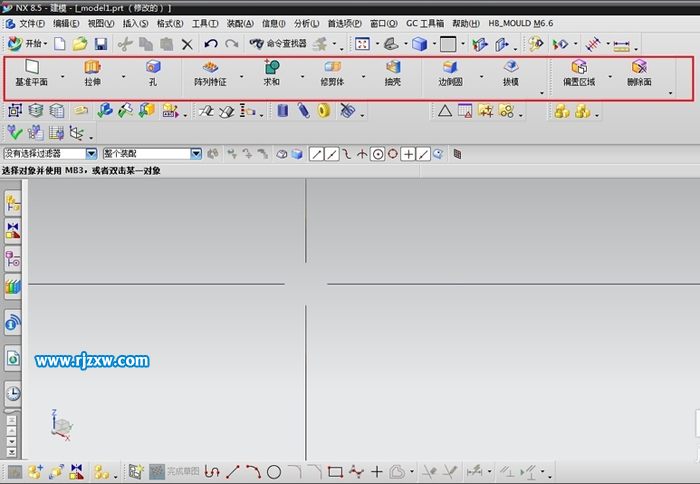Select the 修剪体 trim body icon
This screenshot has height=484, width=700.
[x=332, y=68]
